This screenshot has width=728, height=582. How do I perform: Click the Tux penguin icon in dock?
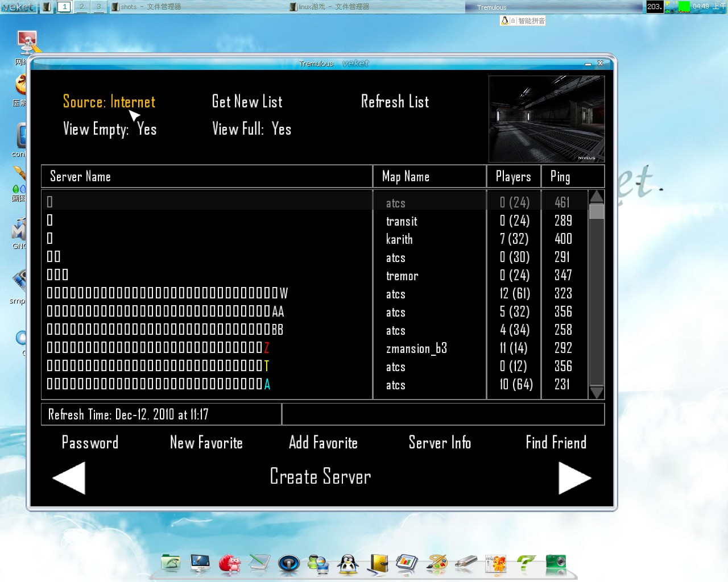[348, 563]
